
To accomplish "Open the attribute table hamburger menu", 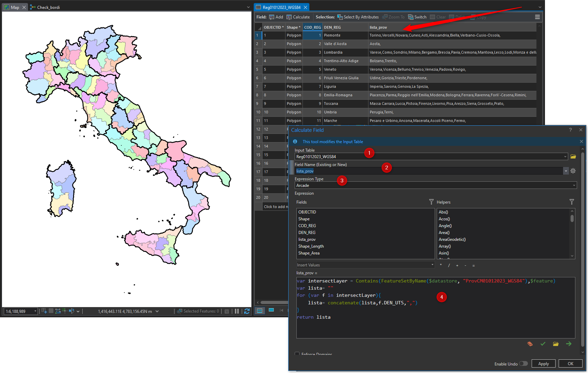I will click(537, 17).
